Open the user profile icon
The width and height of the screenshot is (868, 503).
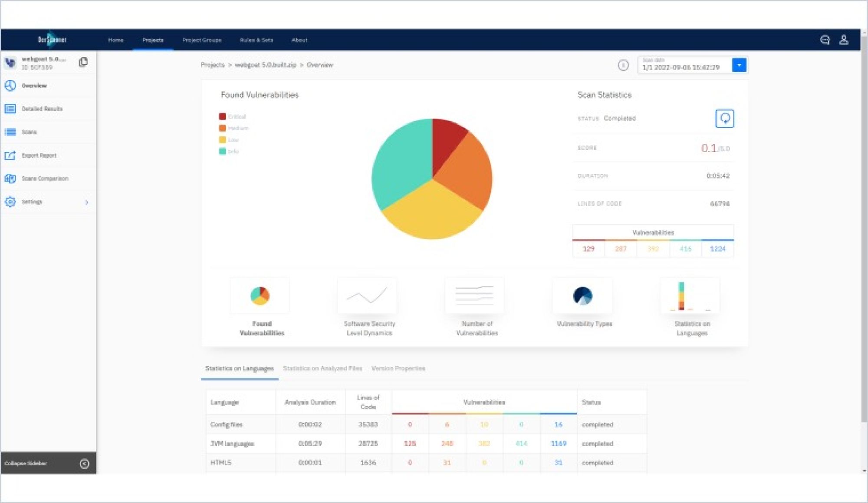pos(844,40)
